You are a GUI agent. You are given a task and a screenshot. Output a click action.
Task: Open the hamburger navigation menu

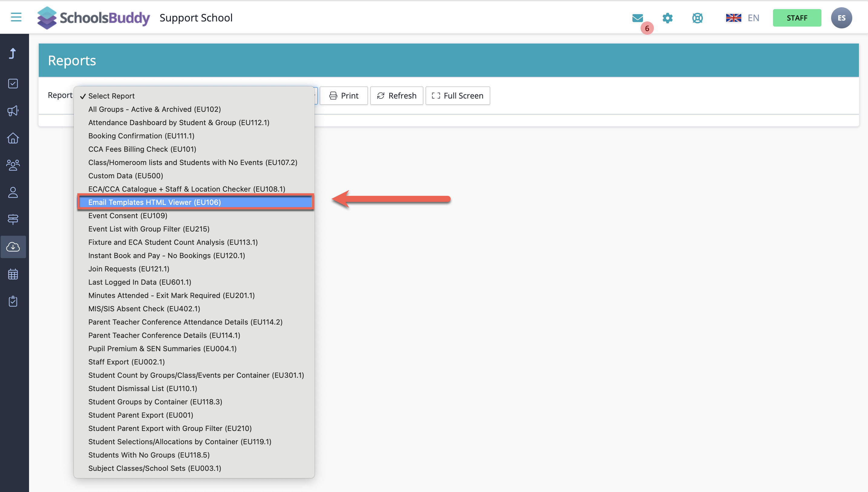point(15,17)
